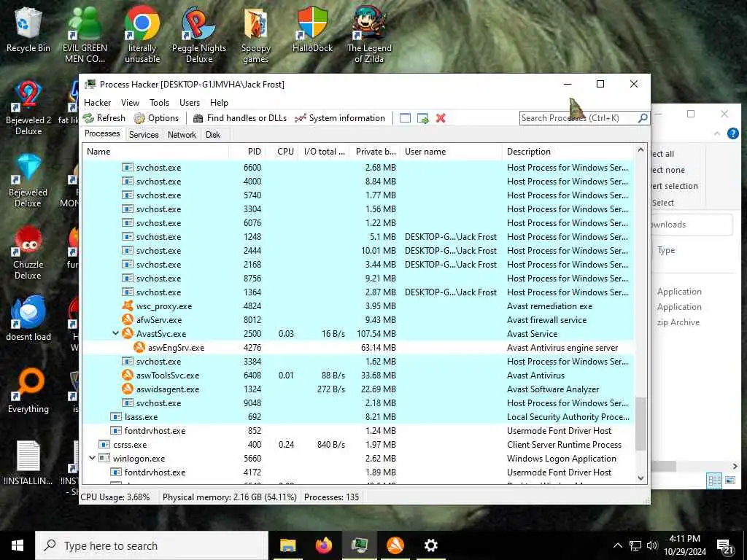Click the CPU Usage status bar entry

pos(115,497)
